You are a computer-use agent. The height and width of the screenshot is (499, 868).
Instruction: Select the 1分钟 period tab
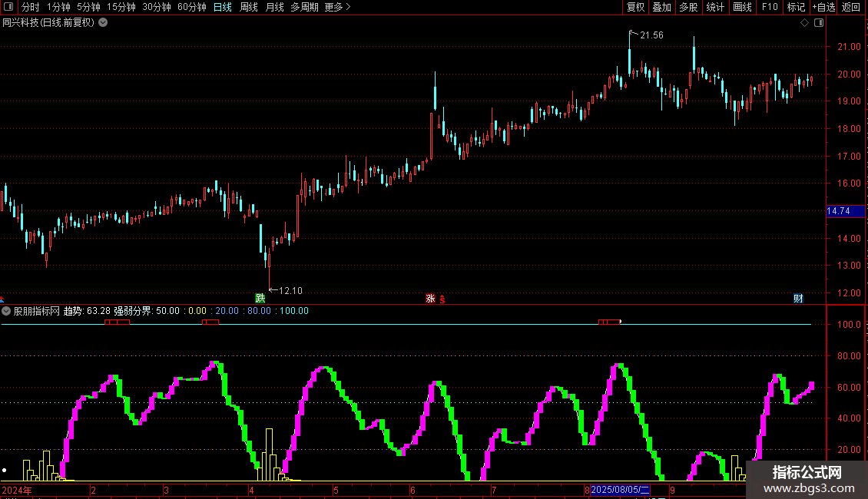pos(58,7)
